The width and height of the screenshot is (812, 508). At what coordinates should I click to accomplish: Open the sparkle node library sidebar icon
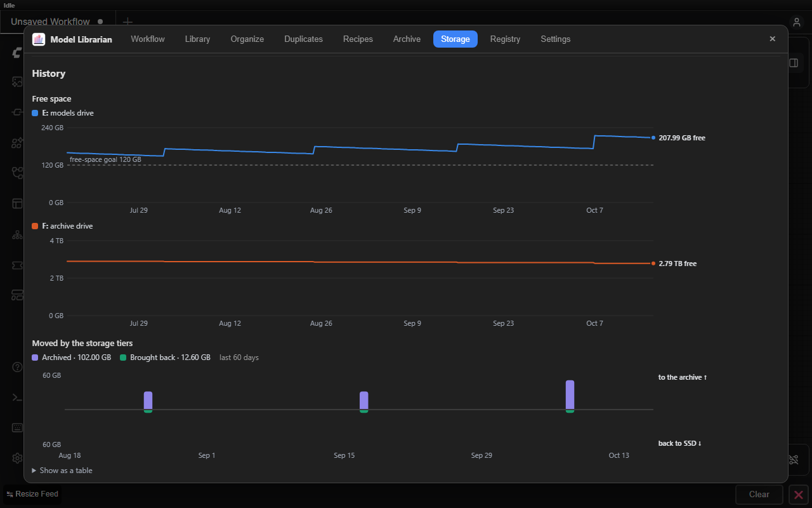[17, 143]
